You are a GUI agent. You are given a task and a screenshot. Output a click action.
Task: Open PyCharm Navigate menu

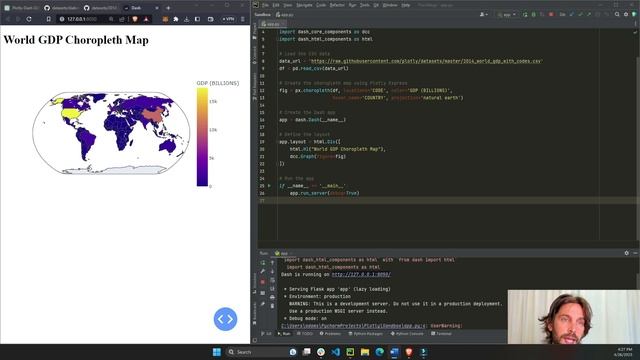point(304,5)
